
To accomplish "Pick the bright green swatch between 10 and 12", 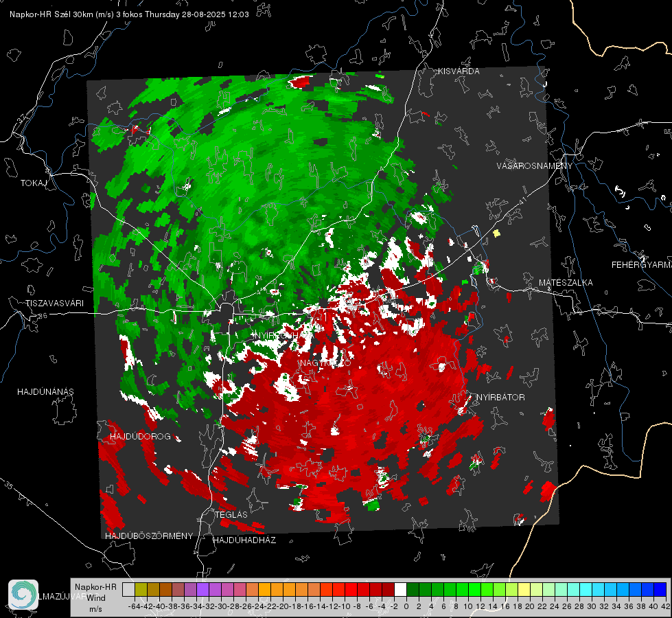I will [x=474, y=590].
